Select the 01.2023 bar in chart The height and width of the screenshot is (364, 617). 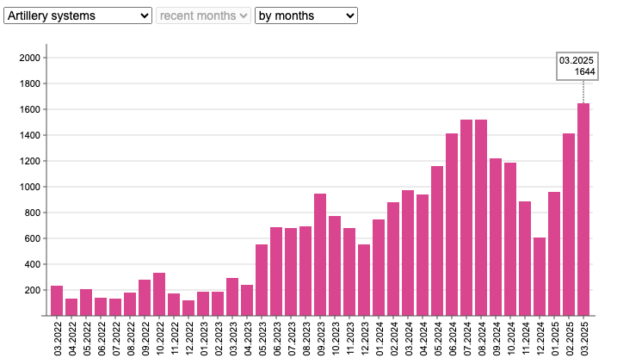pyautogui.click(x=203, y=304)
